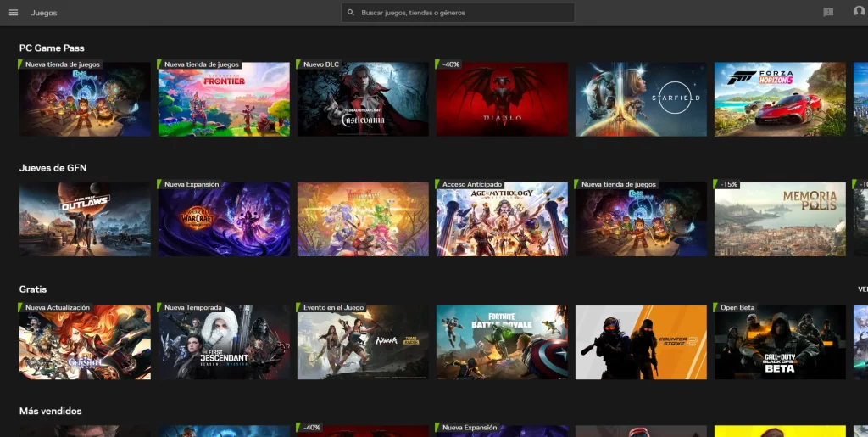Click Nueva Expansión badge on World of Warcraft
The image size is (868, 437).
tap(190, 184)
